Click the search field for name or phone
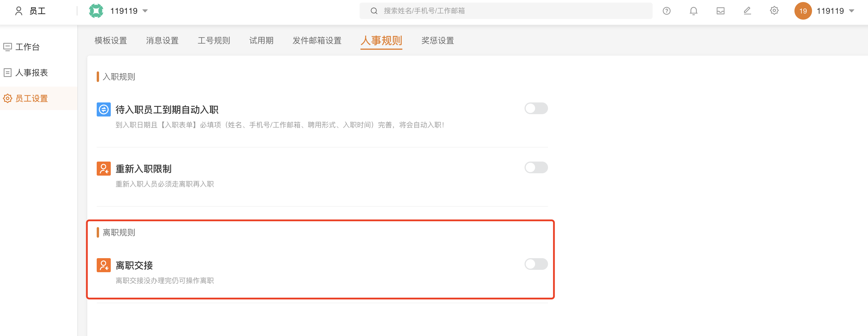The width and height of the screenshot is (868, 336). point(506,11)
